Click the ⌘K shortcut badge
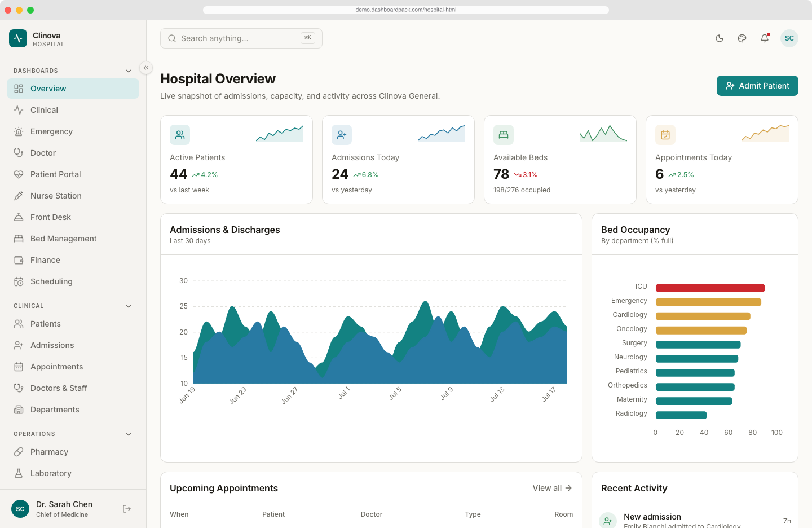Viewport: 812px width, 528px height. 308,38
